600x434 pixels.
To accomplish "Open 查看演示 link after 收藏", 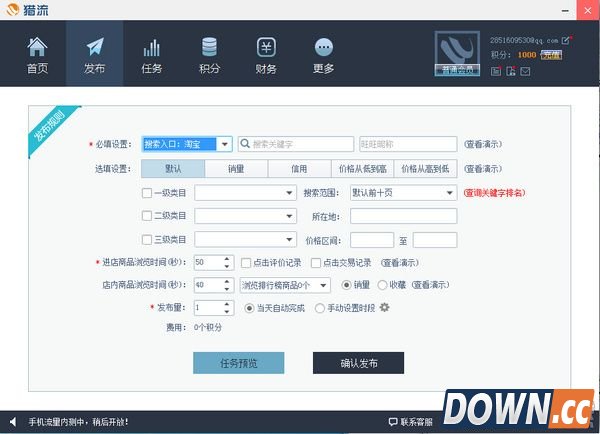I will pos(430,285).
